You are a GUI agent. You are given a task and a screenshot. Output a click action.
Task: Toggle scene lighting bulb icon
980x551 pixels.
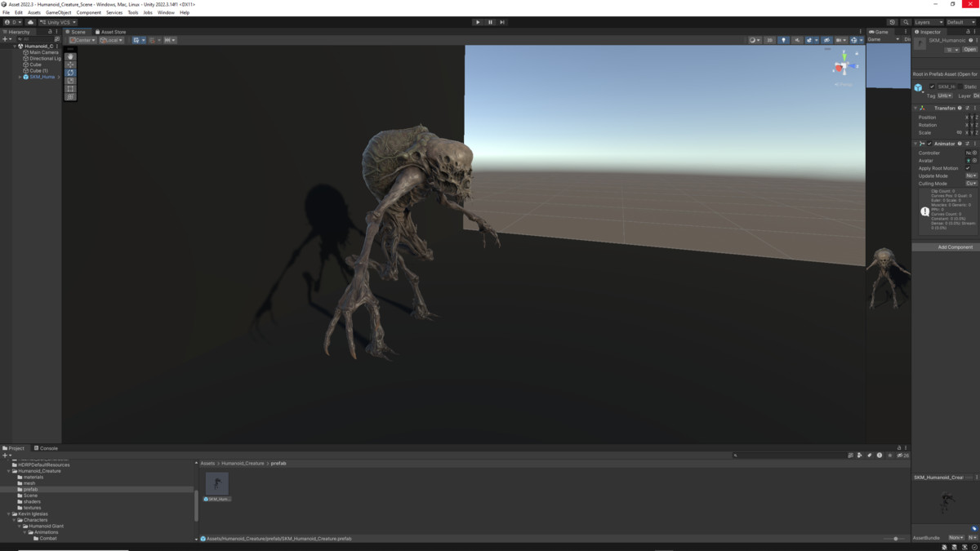(783, 40)
